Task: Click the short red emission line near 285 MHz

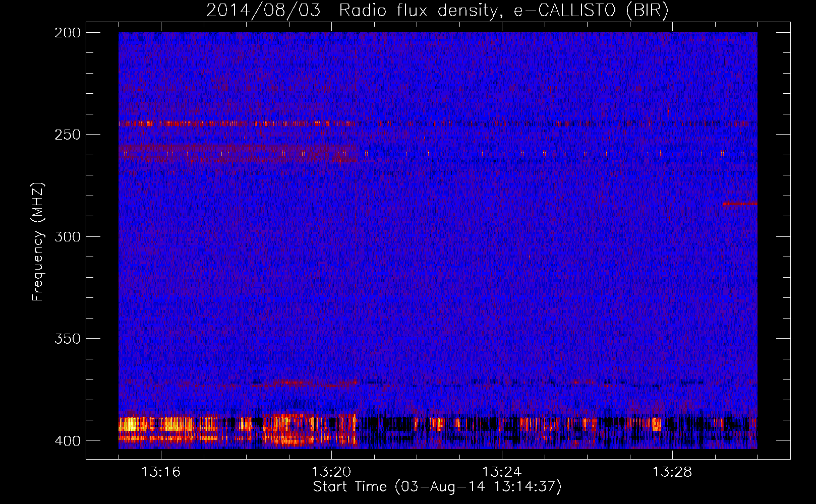Action: tap(740, 204)
